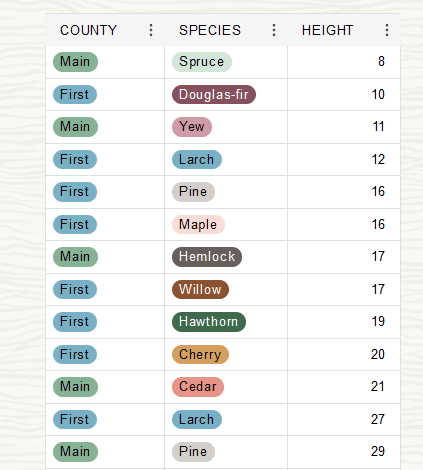Select the height cell showing 29

coord(344,452)
